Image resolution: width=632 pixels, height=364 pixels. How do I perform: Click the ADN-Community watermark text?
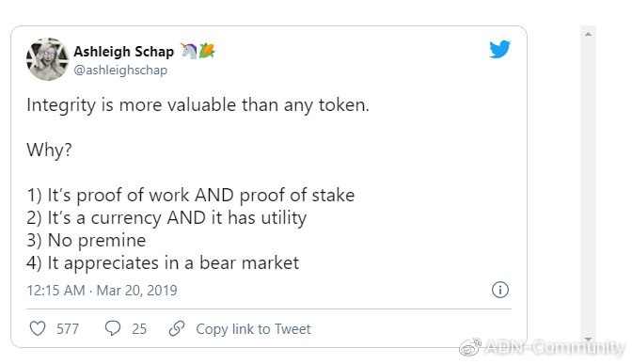pyautogui.click(x=555, y=347)
